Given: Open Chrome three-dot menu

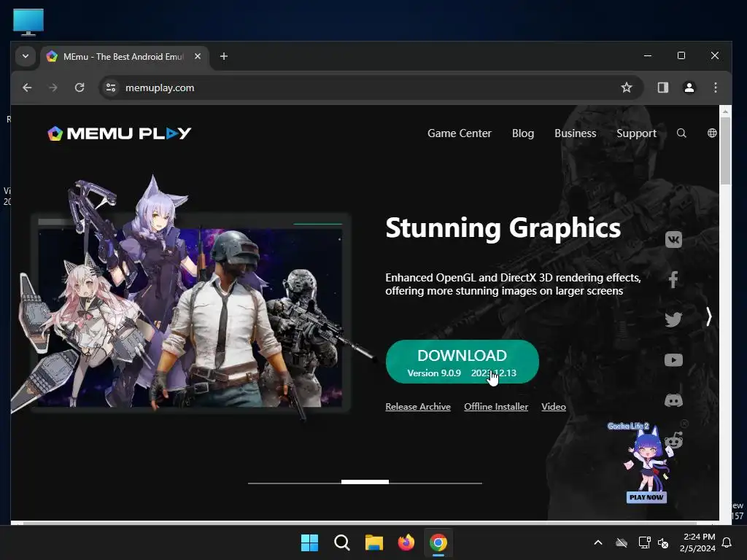Looking at the screenshot, I should (x=715, y=87).
